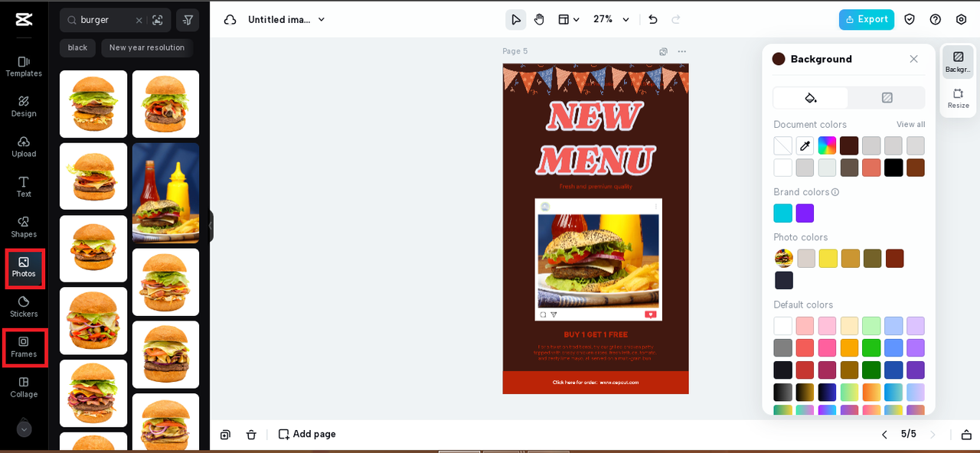980x453 pixels.
Task: Open the Resize tool
Action: tap(958, 98)
